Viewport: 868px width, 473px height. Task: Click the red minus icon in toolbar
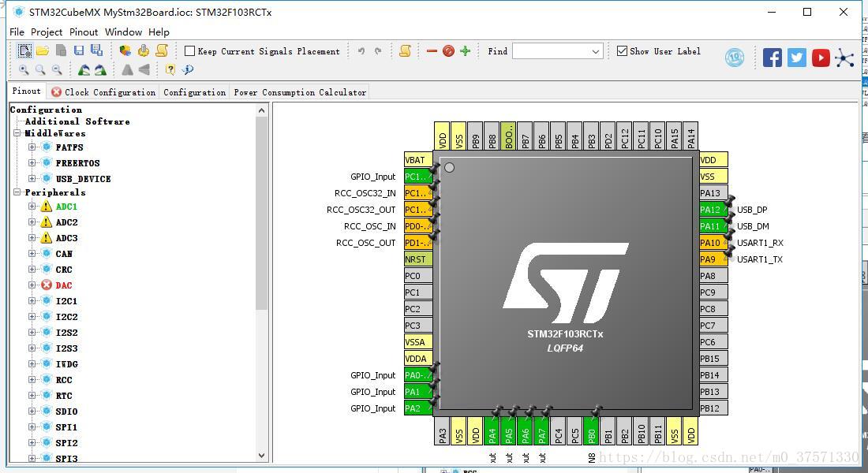432,51
